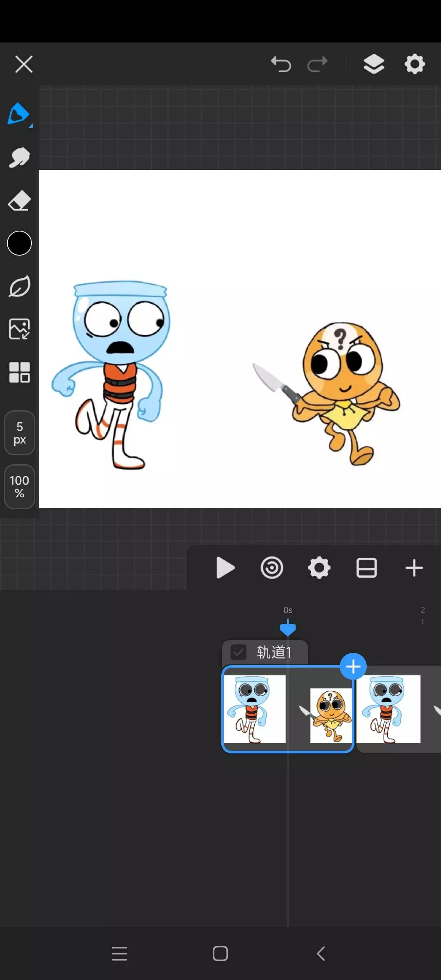Viewport: 441px width, 980px height.
Task: Select the smudge tool
Action: pyautogui.click(x=19, y=158)
